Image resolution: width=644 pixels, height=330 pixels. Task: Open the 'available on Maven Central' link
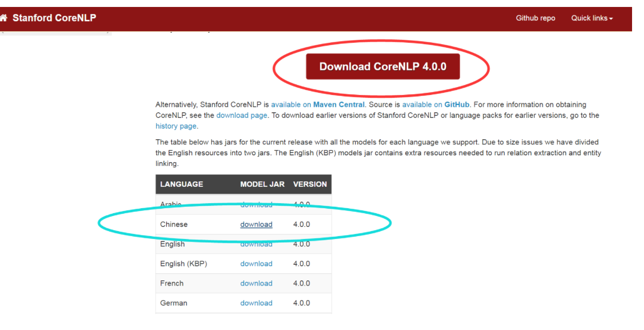point(318,105)
